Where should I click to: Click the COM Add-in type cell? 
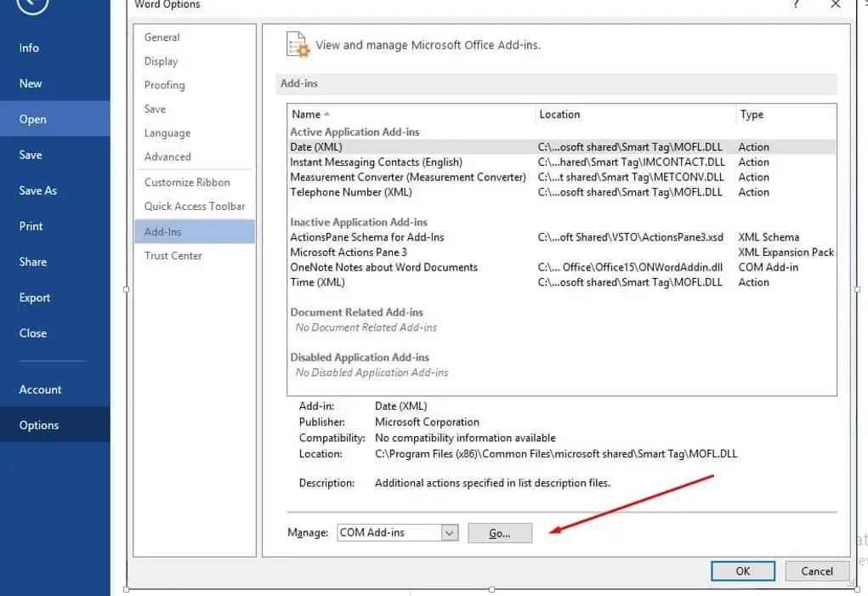coord(769,267)
